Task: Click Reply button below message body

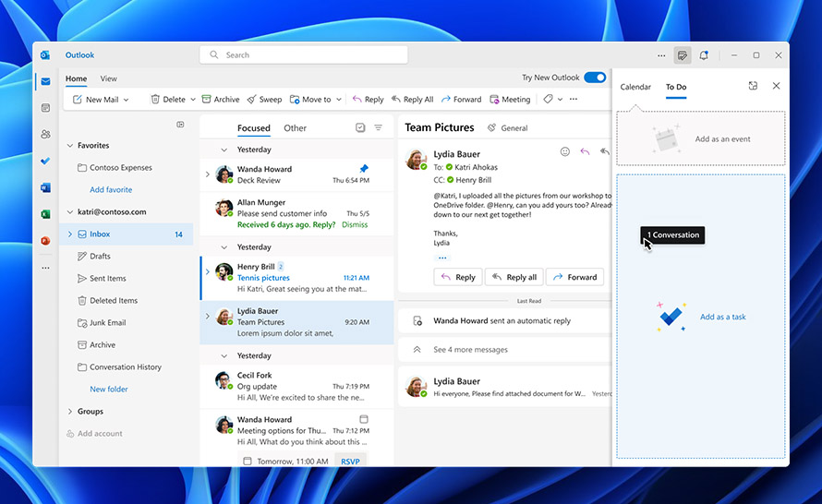Action: pos(458,277)
